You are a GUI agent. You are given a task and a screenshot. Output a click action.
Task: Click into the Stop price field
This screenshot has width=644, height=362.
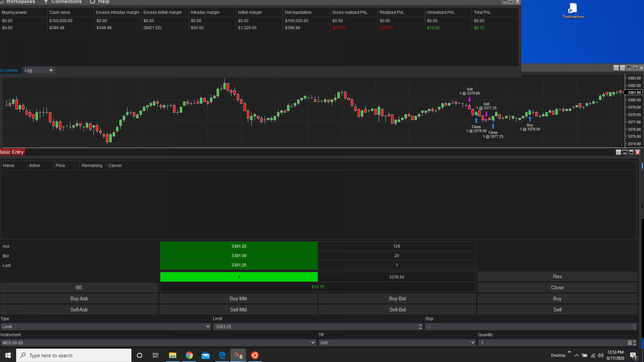coord(528,327)
